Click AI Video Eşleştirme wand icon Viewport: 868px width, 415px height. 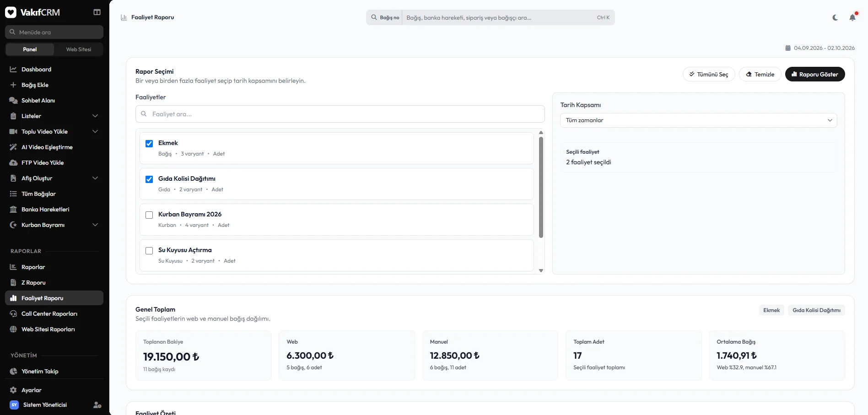click(x=13, y=147)
